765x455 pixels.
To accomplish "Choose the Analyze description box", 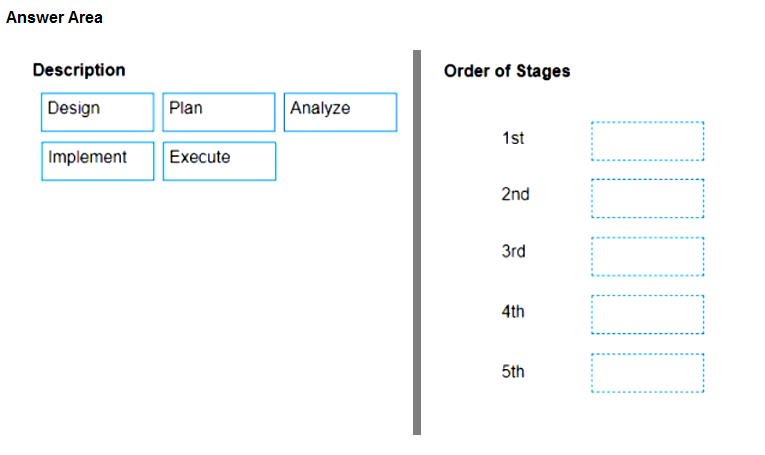I will [341, 112].
